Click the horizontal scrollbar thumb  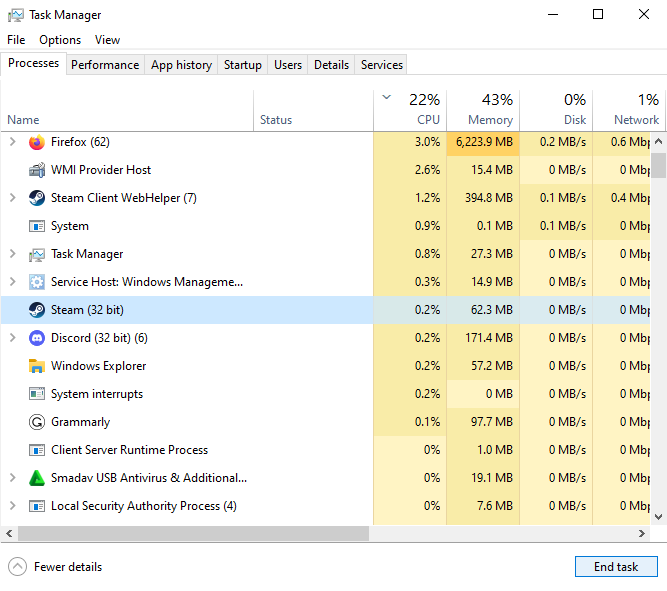click(193, 534)
